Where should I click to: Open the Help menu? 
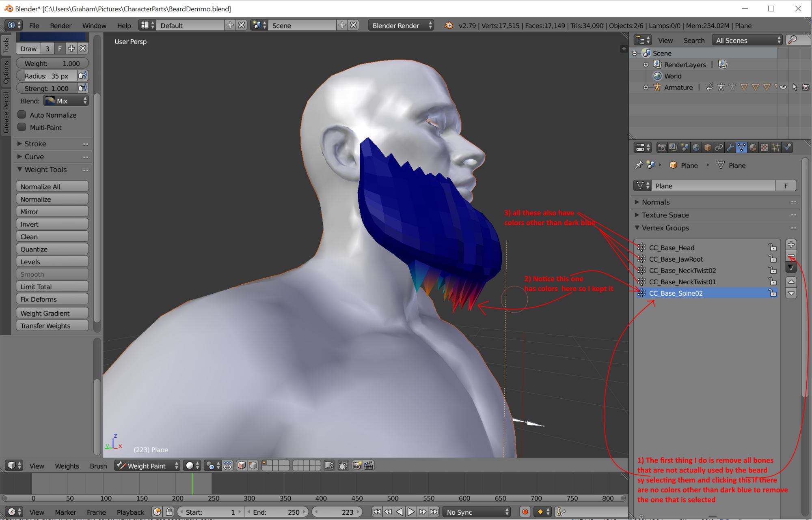pos(124,25)
